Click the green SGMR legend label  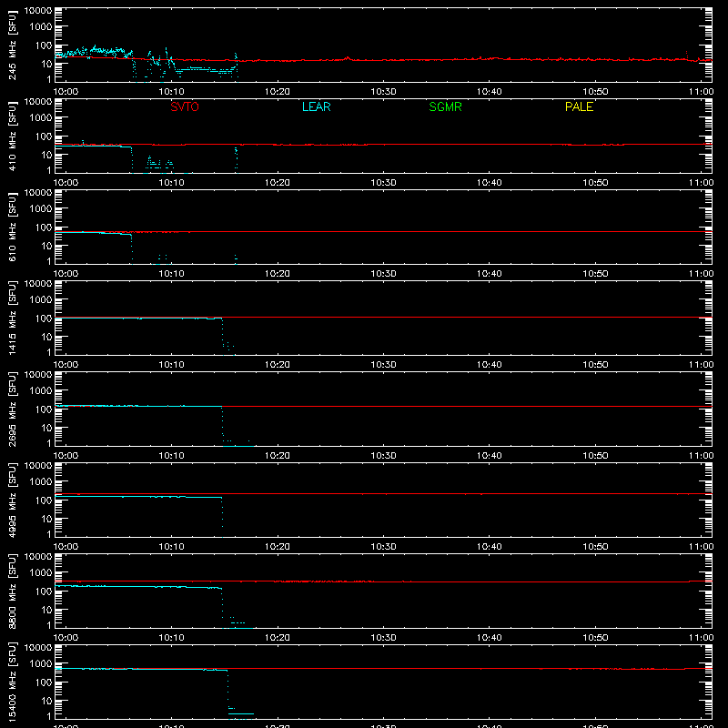pos(445,106)
